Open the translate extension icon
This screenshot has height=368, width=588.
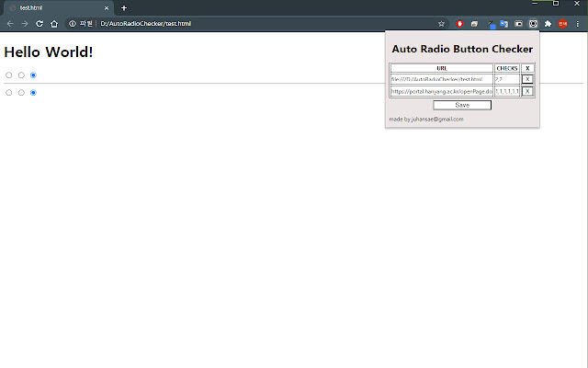pos(503,23)
